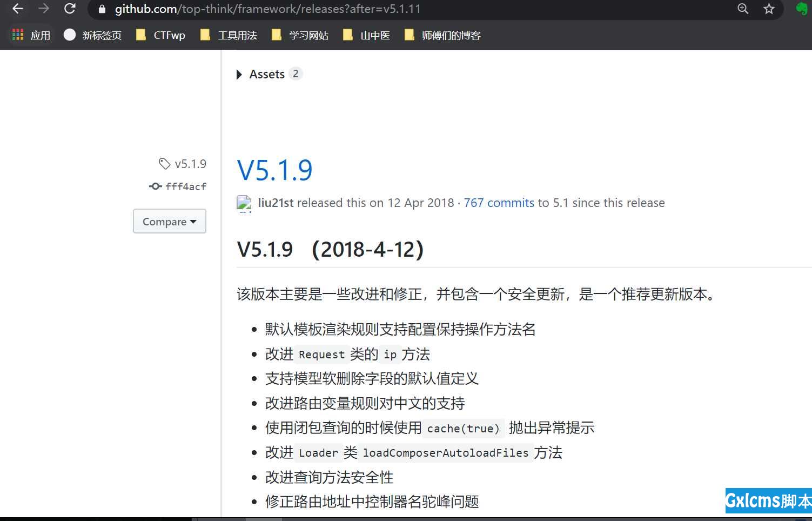Click the browser forward arrow
The image size is (812, 521).
pos(44,9)
